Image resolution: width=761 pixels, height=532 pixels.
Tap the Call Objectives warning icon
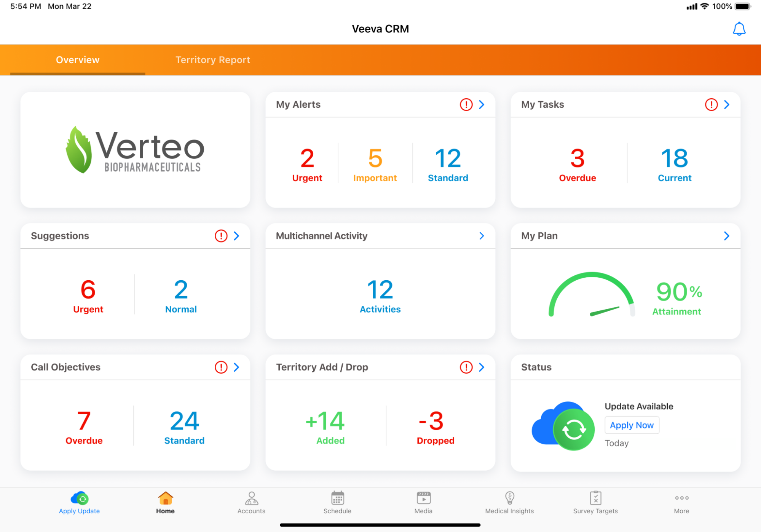click(221, 367)
